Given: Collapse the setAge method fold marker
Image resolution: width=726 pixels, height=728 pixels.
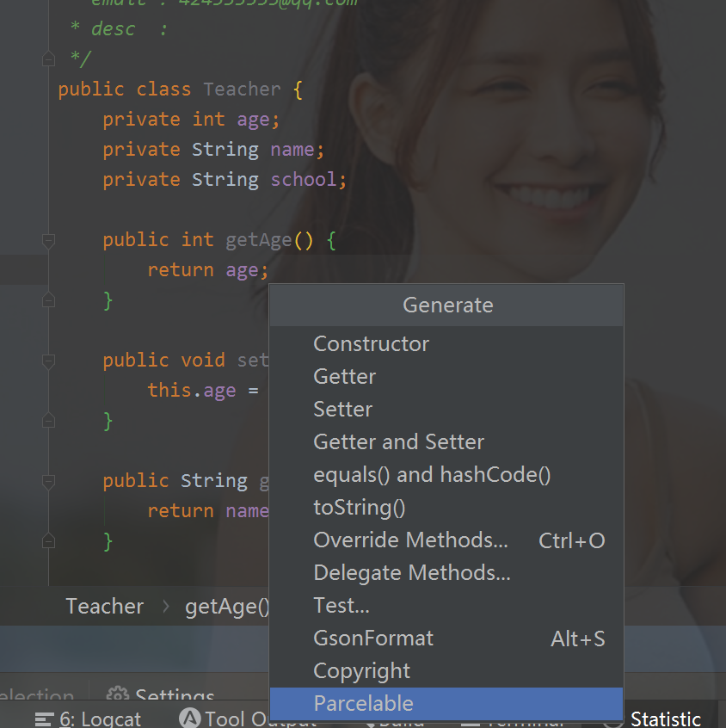Looking at the screenshot, I should (48, 361).
